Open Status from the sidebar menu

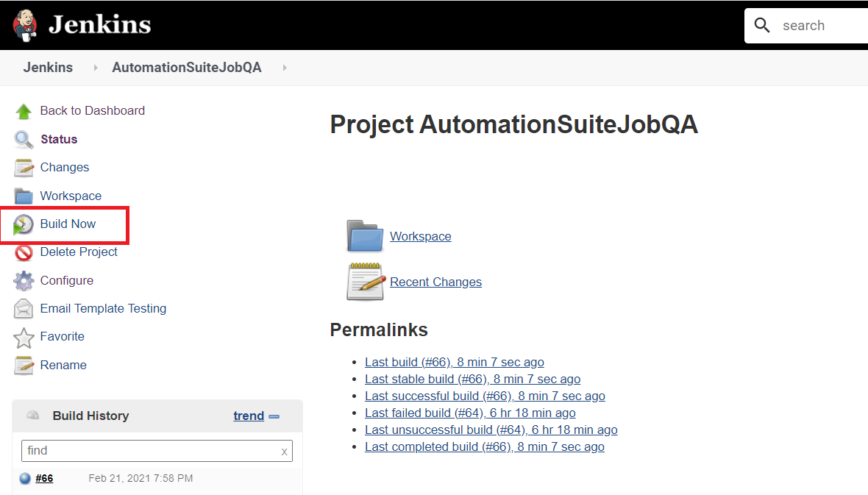click(x=59, y=139)
